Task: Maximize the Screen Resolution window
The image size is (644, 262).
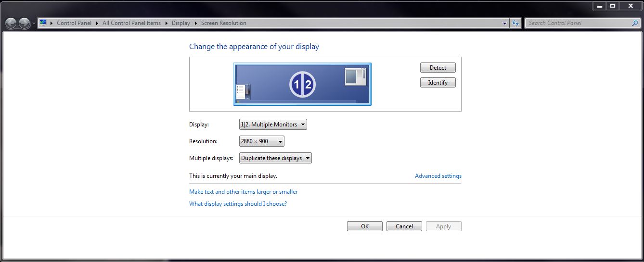Action: click(x=612, y=6)
